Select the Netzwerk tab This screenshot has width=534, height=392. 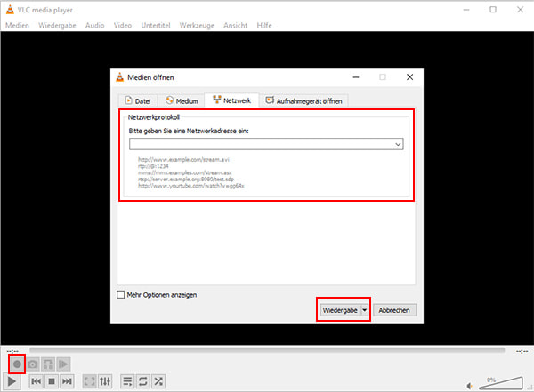pos(231,100)
